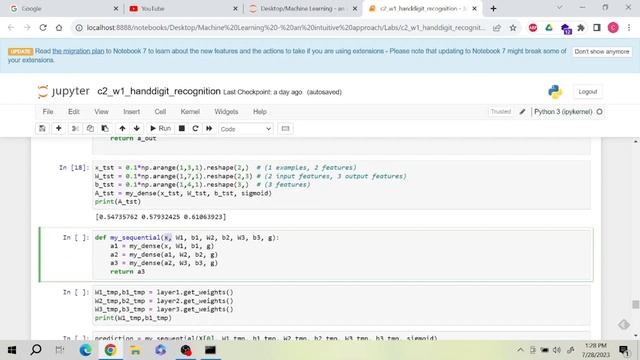Open the Windows Start menu
This screenshot has width=640, height=360.
point(12,350)
